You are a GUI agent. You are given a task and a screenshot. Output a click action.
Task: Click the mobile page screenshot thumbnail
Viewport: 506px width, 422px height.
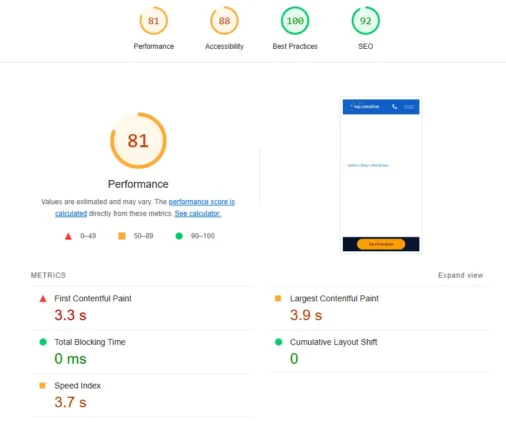tap(381, 175)
